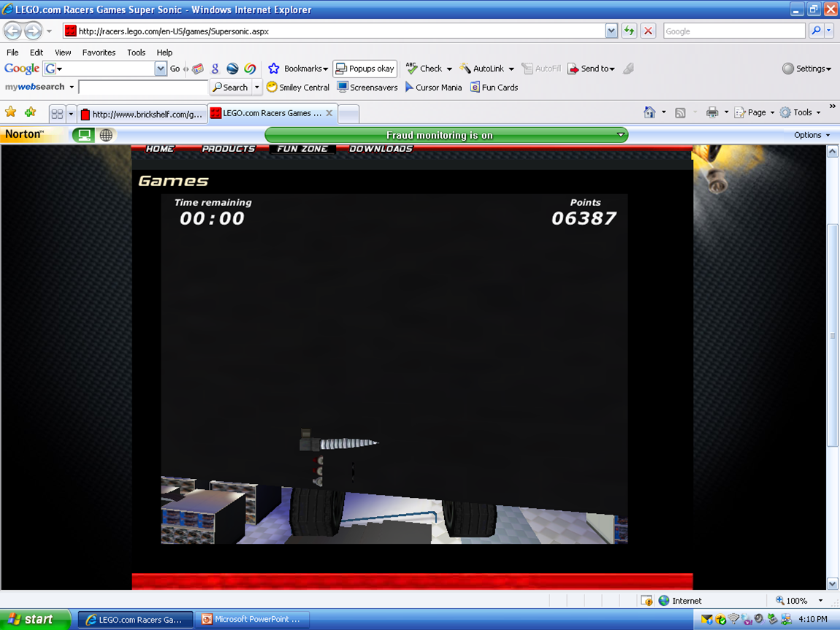
Task: Open the Favorites menu
Action: pyautogui.click(x=99, y=52)
